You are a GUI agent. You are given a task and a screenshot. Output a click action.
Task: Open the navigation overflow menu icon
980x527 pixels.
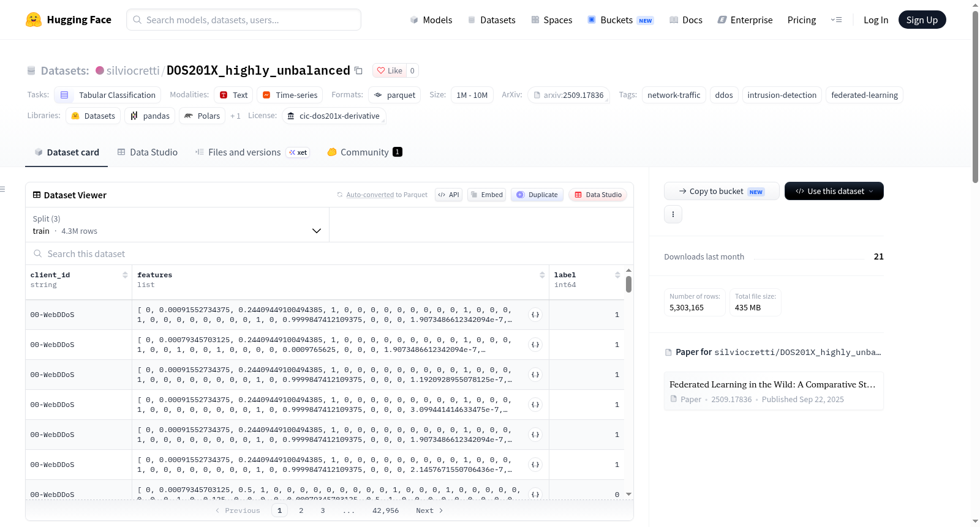836,20
